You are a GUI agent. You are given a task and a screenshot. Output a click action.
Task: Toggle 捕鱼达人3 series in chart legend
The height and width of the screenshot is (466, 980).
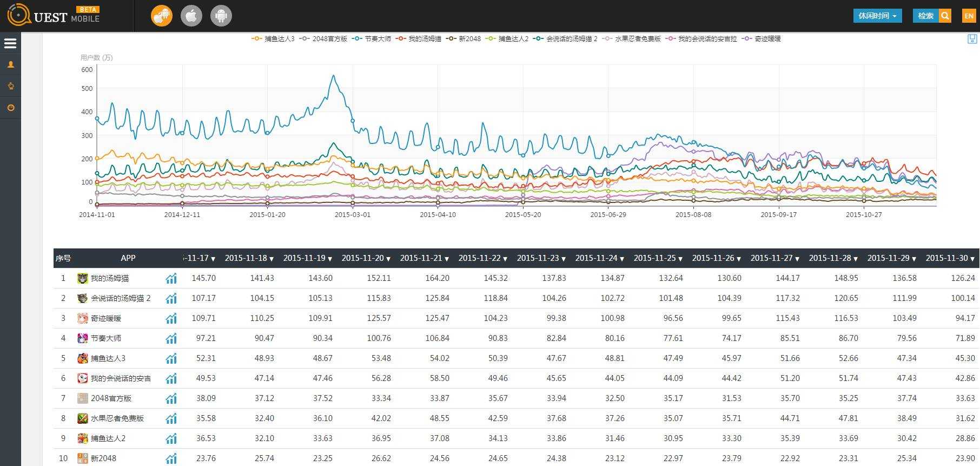coord(273,39)
